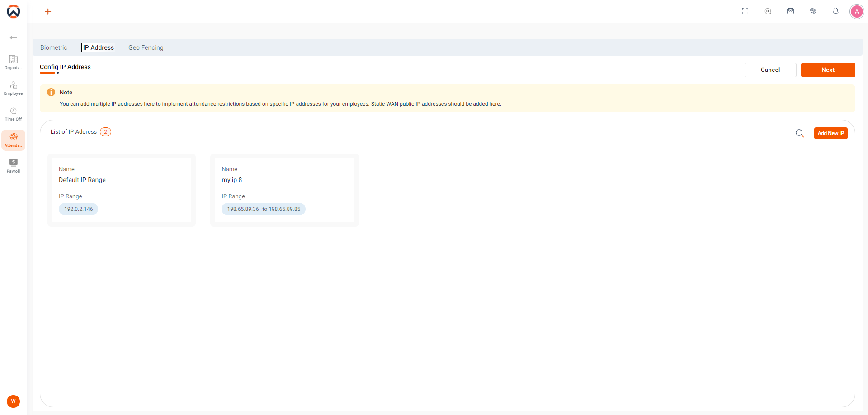This screenshot has width=868, height=415.
Task: Search the IP address list
Action: click(800, 133)
